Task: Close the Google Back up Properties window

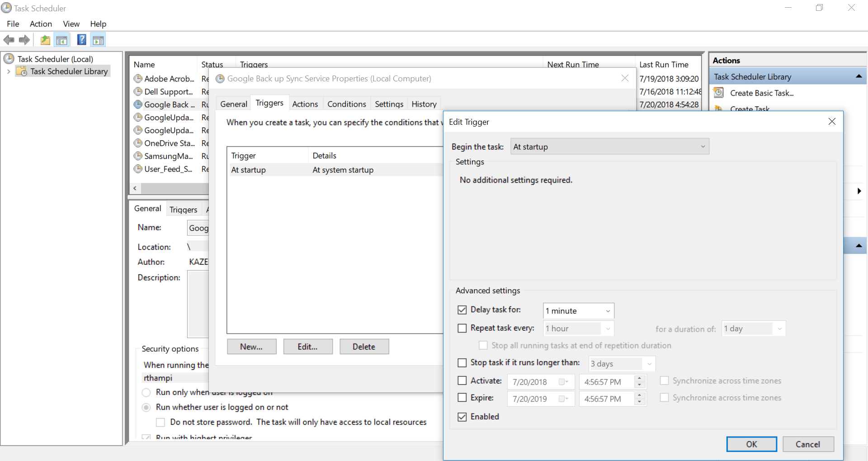Action: pyautogui.click(x=625, y=78)
